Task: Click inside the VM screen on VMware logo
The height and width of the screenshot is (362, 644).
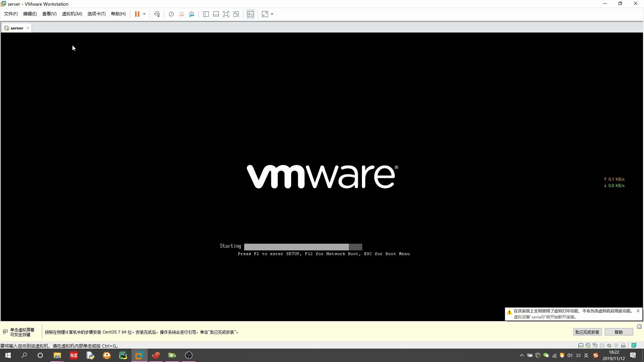Action: [322, 177]
